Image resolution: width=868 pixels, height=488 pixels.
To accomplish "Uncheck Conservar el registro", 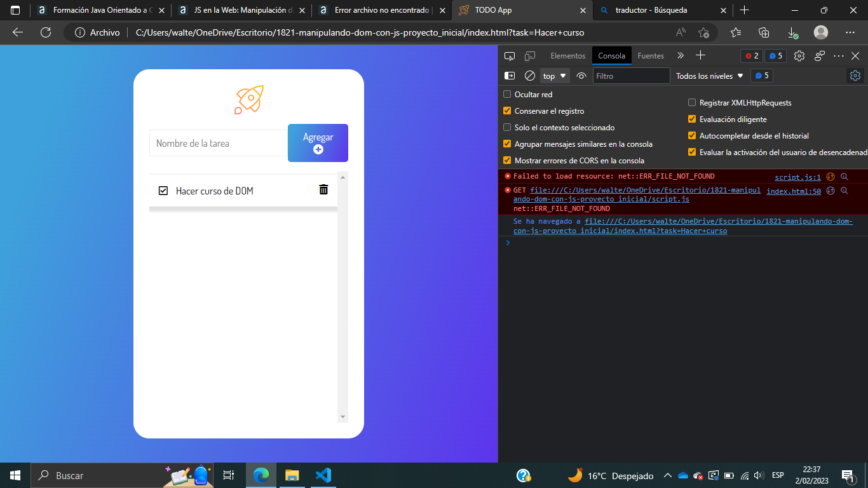I will [x=507, y=111].
